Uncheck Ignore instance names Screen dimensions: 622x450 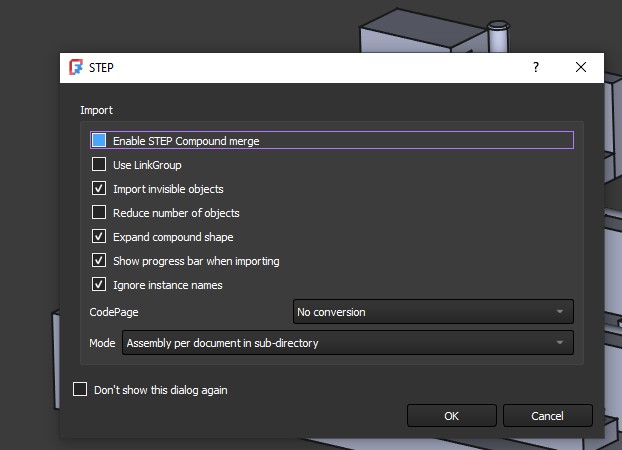tap(99, 285)
